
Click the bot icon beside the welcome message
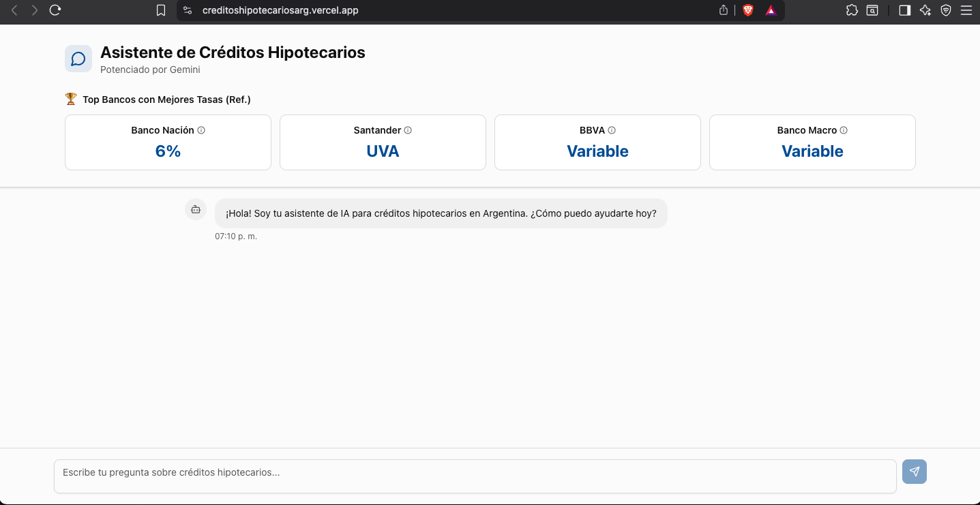coord(196,209)
